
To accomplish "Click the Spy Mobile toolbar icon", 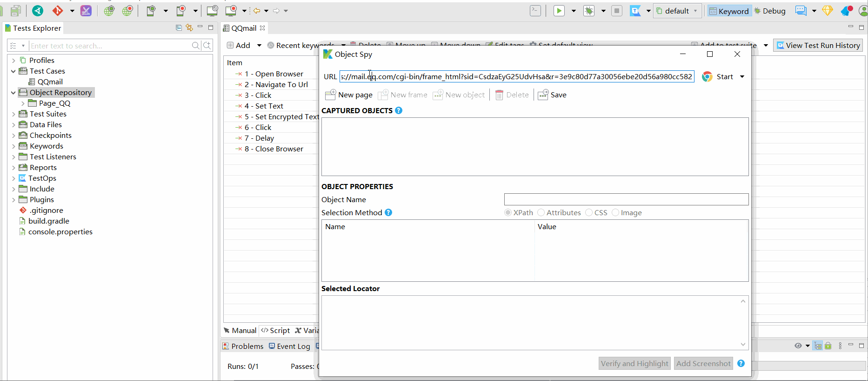I will [151, 11].
